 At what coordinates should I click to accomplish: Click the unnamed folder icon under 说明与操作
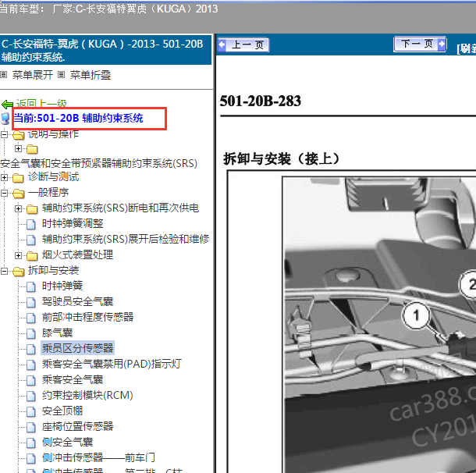coord(32,149)
